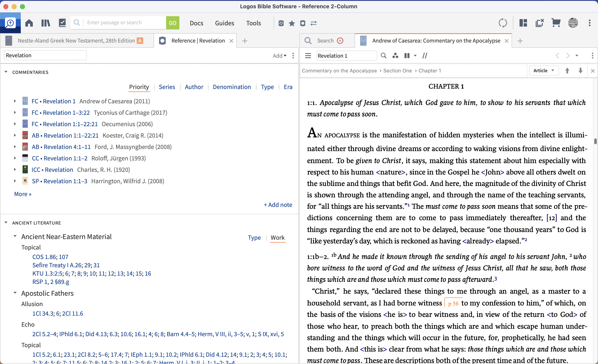
Task: Sort commentaries by Priority
Action: [x=139, y=87]
